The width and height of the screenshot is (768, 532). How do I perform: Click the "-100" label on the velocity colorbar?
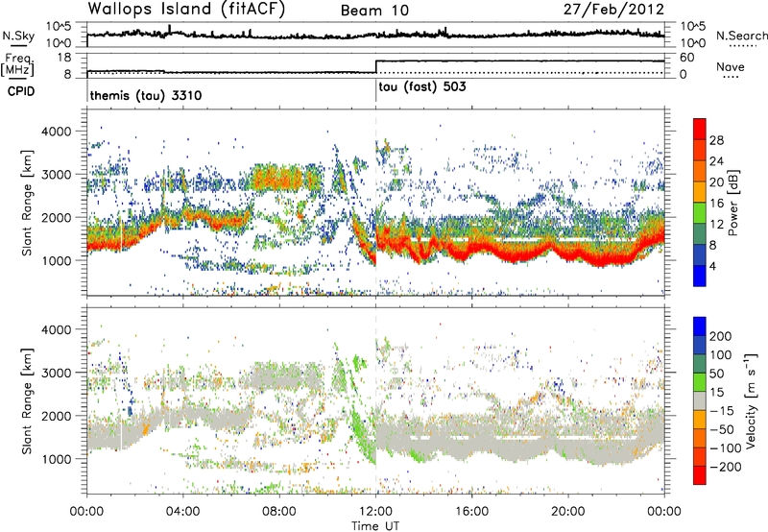[x=725, y=448]
